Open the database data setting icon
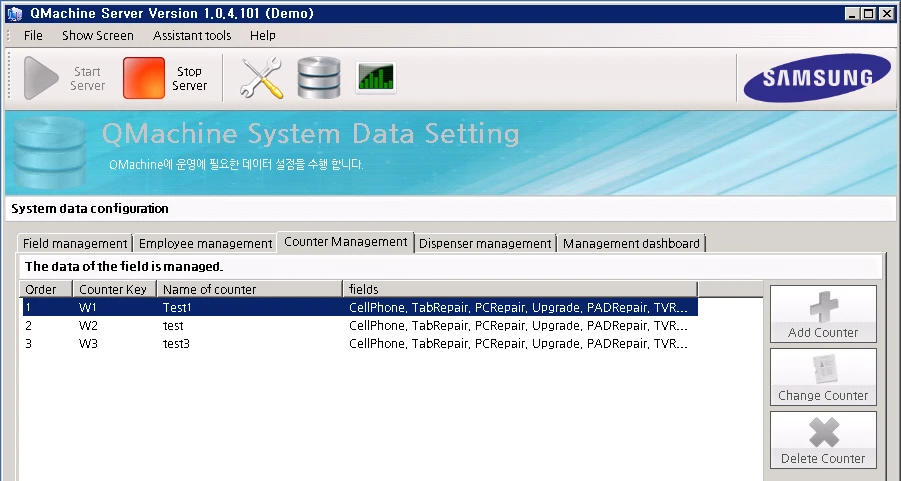Viewport: 901px width, 481px height. [319, 78]
